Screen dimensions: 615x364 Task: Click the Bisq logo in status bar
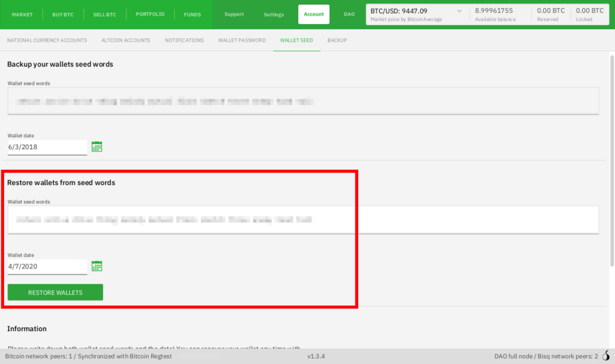click(x=605, y=356)
